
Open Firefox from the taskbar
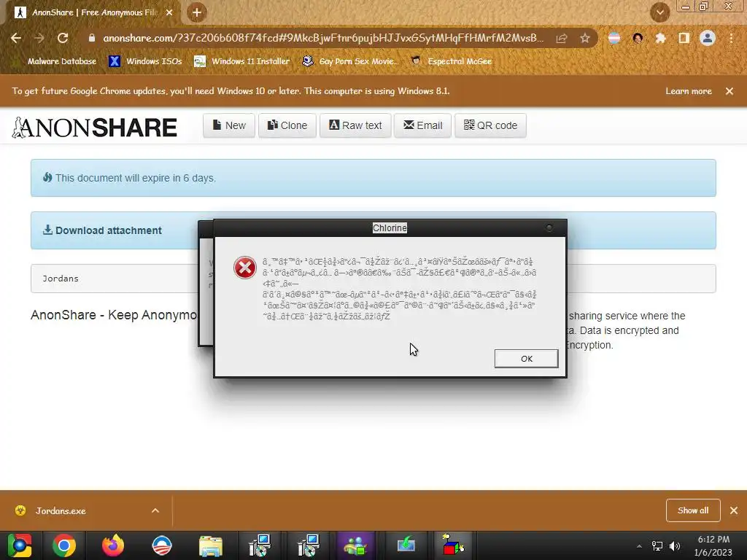coord(113,545)
